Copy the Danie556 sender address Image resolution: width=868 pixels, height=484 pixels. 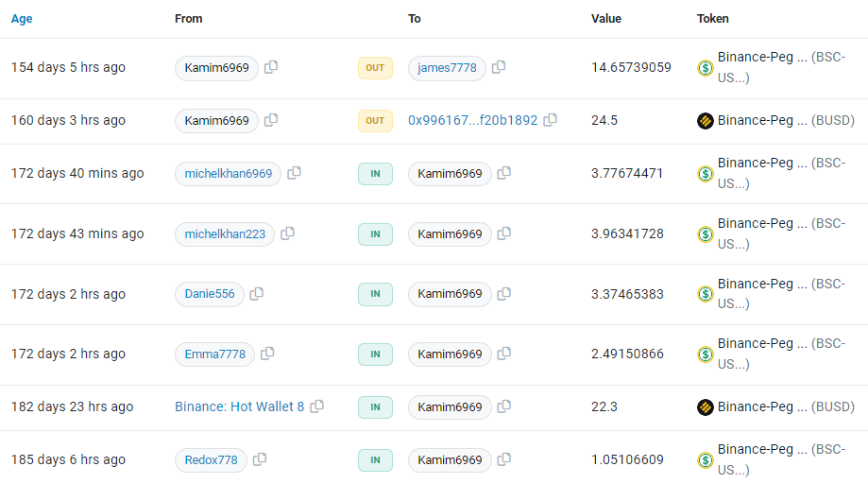[x=256, y=293]
